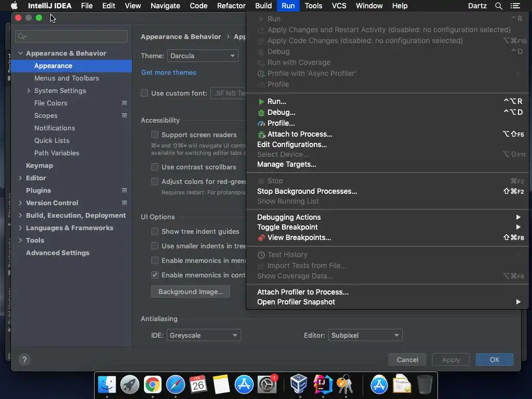Click the Cancel button

tap(407, 360)
